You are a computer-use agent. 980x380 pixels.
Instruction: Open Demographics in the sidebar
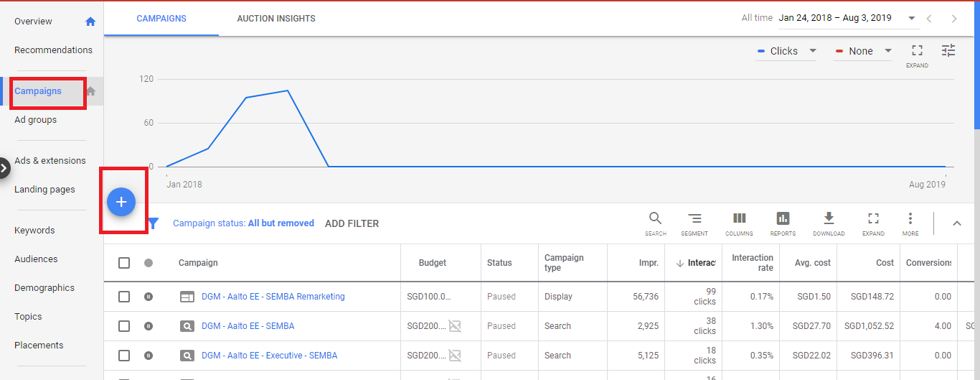(44, 288)
